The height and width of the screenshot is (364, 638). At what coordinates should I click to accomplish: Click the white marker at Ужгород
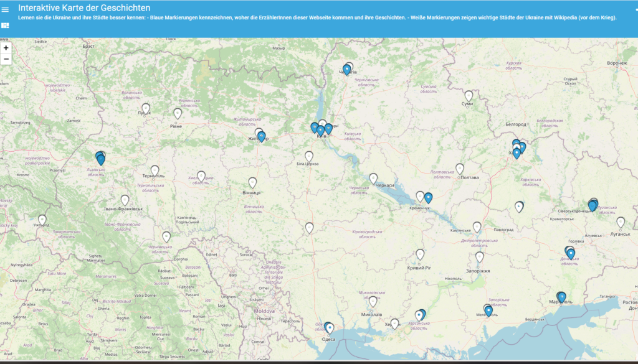(x=42, y=219)
